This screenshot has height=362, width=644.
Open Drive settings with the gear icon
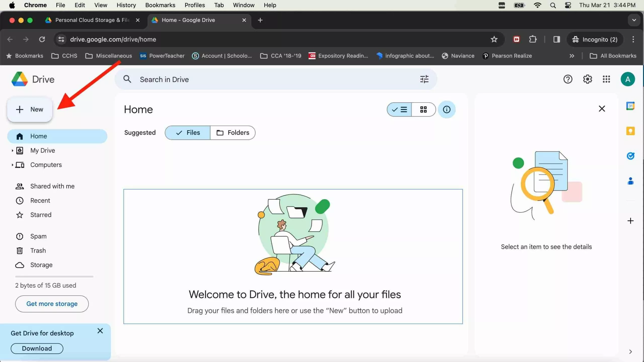[588, 79]
